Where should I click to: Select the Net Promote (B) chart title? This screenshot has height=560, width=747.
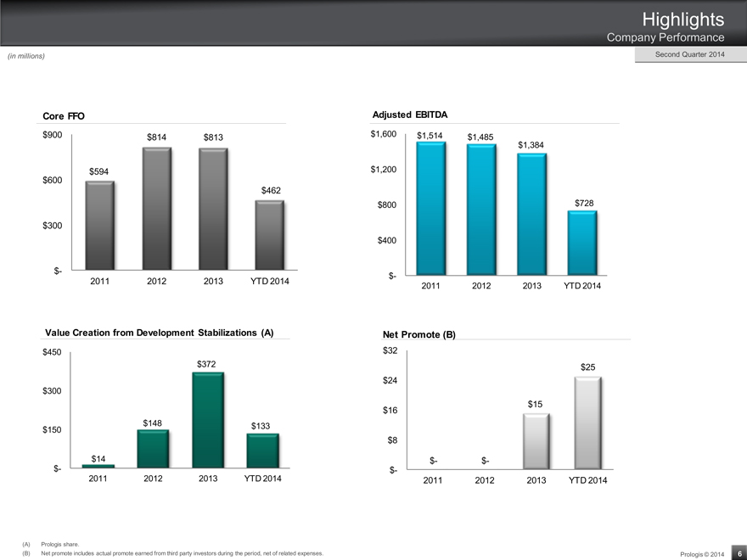419,334
